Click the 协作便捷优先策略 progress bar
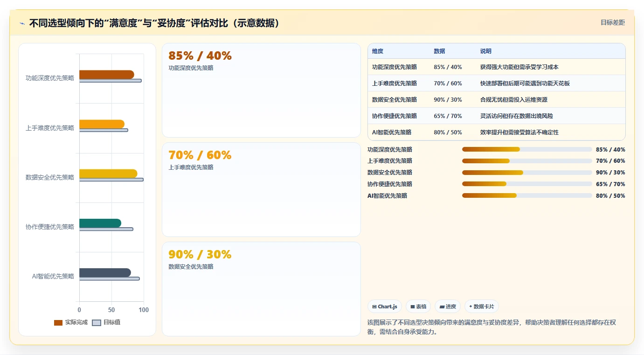Screen dimensions: 644x355 (x=527, y=184)
